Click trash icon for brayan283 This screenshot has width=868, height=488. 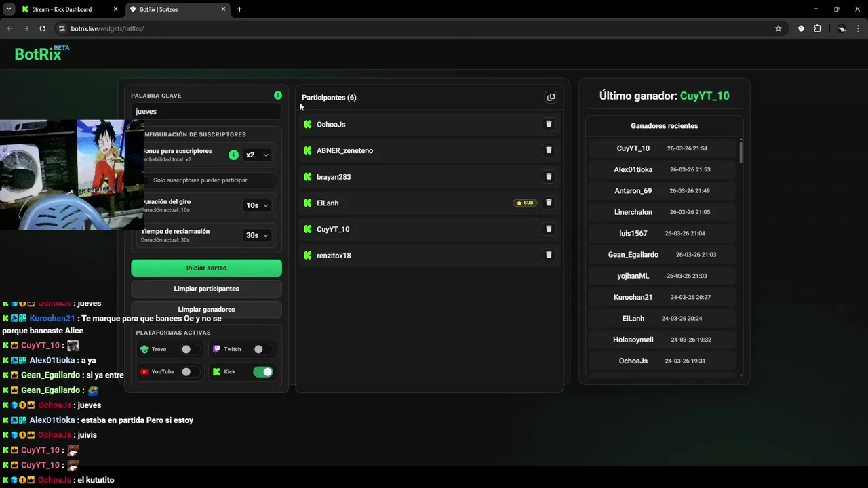pos(549,176)
